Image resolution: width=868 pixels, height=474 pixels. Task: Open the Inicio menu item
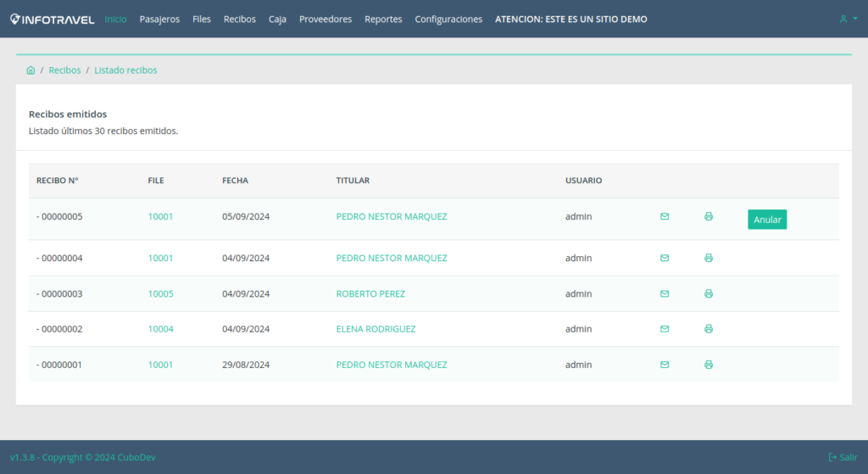click(115, 19)
